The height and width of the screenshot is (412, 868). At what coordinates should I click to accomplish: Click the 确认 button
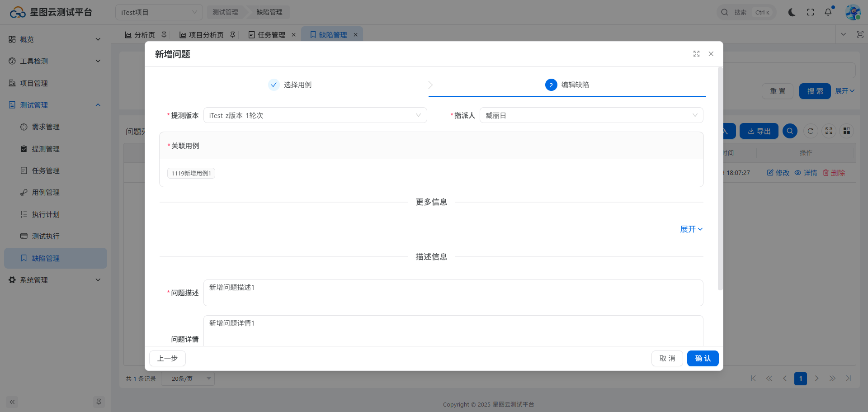tap(703, 358)
